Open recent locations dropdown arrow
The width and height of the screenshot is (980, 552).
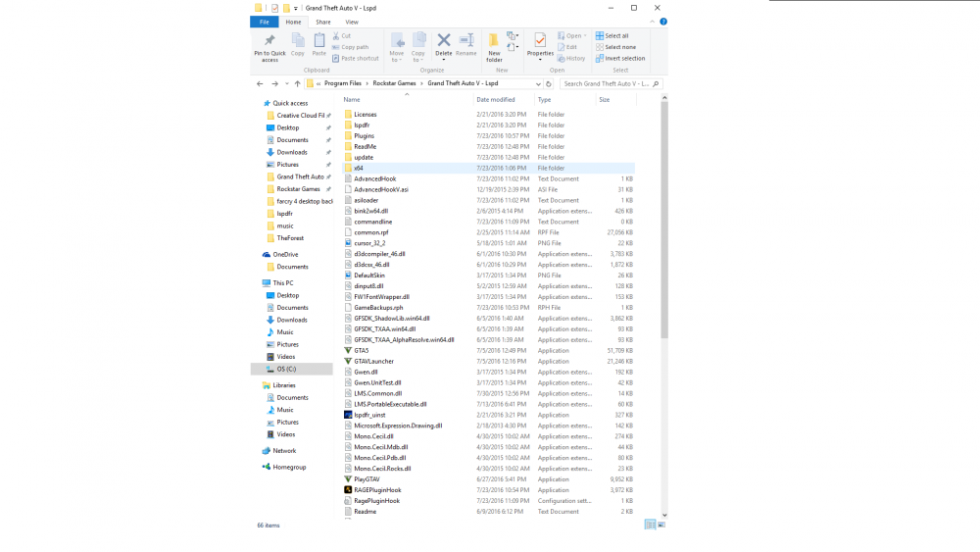(x=287, y=83)
